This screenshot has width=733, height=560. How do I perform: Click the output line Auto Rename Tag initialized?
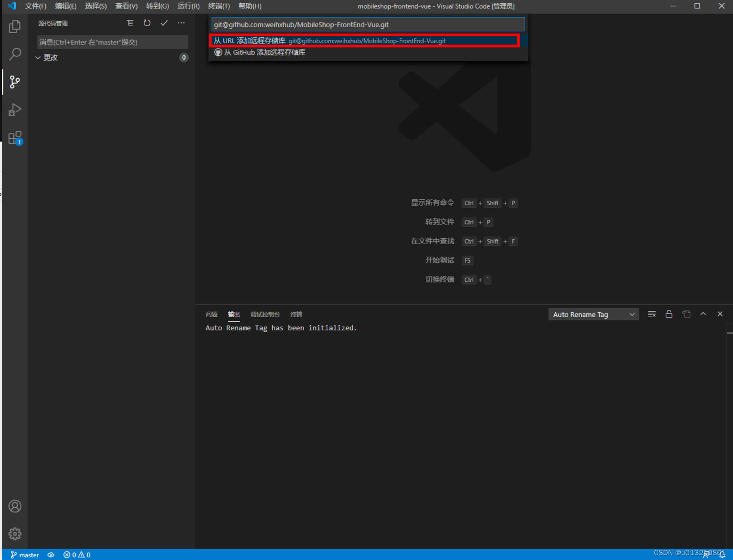(281, 328)
